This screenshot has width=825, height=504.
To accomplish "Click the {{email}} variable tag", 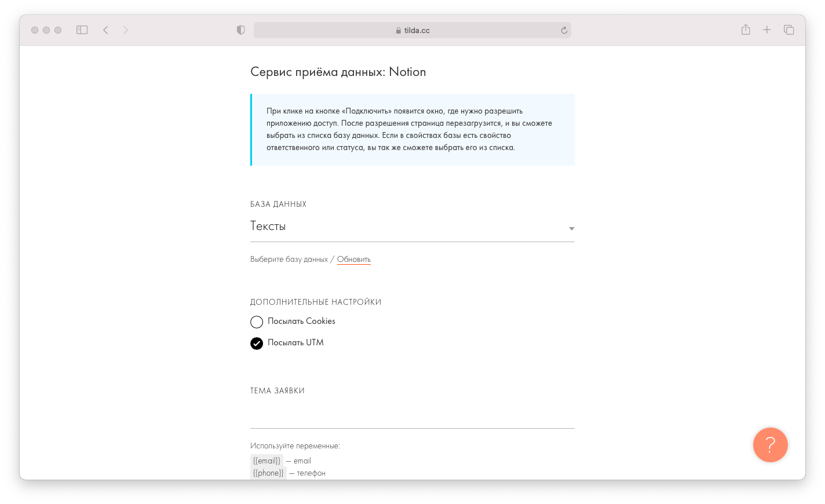I will [x=267, y=461].
